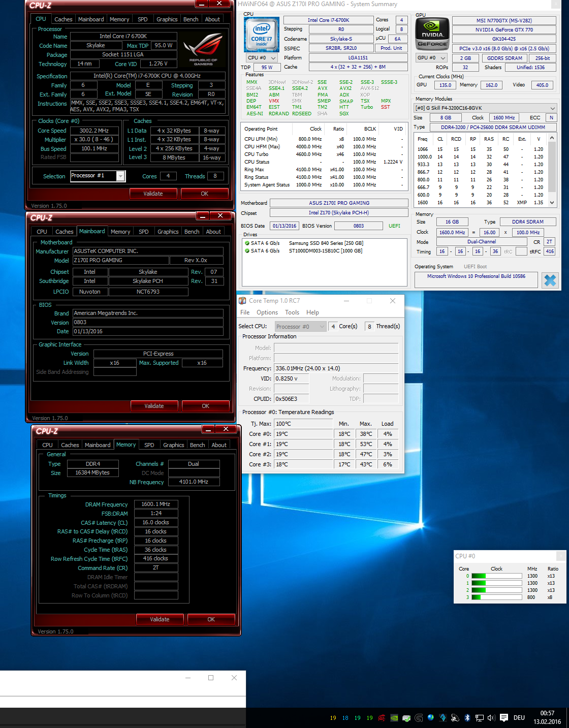Click the Intel Core i7 badge in HWiNFO64
This screenshot has width=569, height=728.
click(262, 35)
